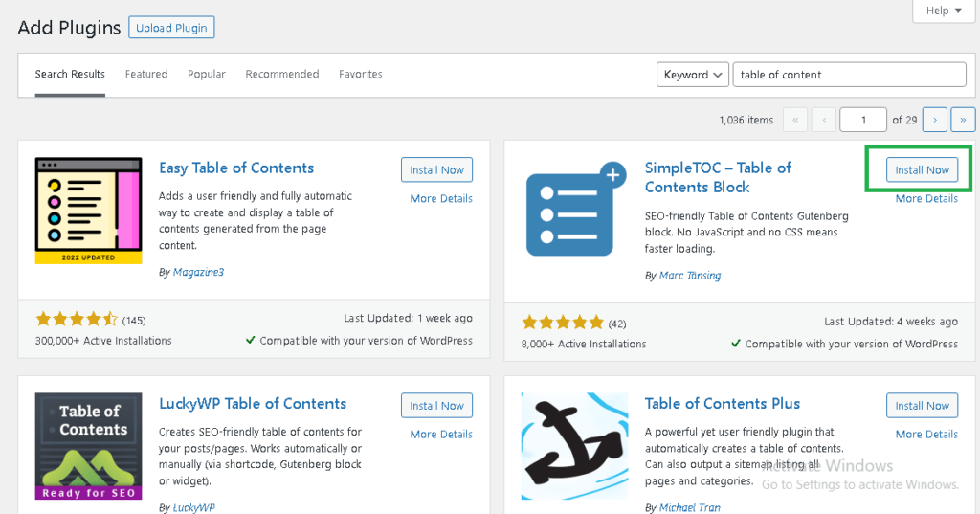This screenshot has width=980, height=514.
Task: Install the LuckyWP Table of Contents plugin
Action: [x=436, y=406]
